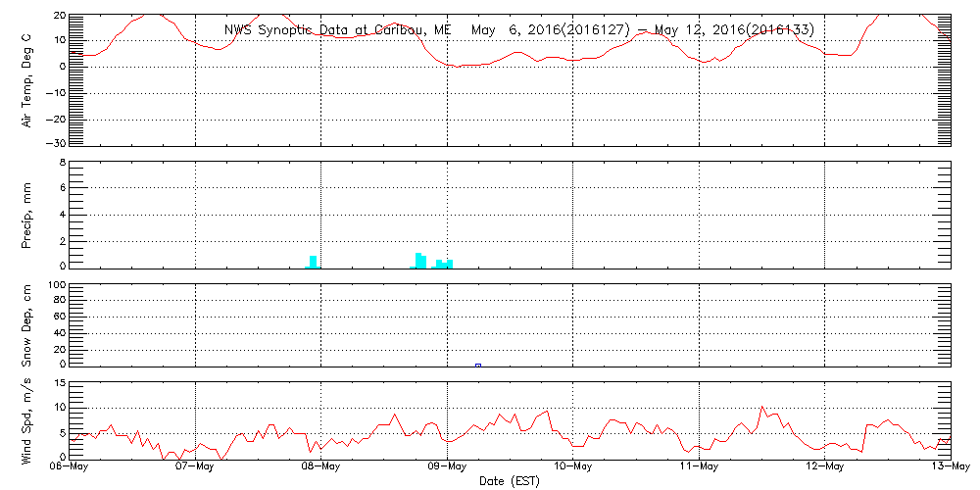980x490 pixels.
Task: Click the tallest cyan precipitation bar before 09-May
Action: point(418,261)
